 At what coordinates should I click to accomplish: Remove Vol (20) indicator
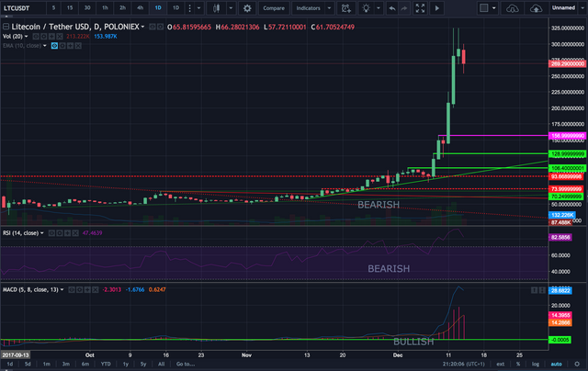pos(60,37)
